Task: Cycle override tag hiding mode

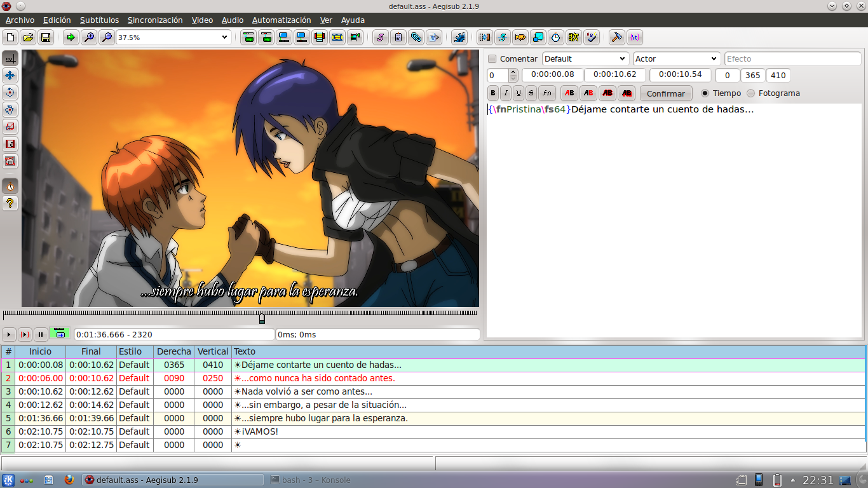Action: pyautogui.click(x=634, y=37)
